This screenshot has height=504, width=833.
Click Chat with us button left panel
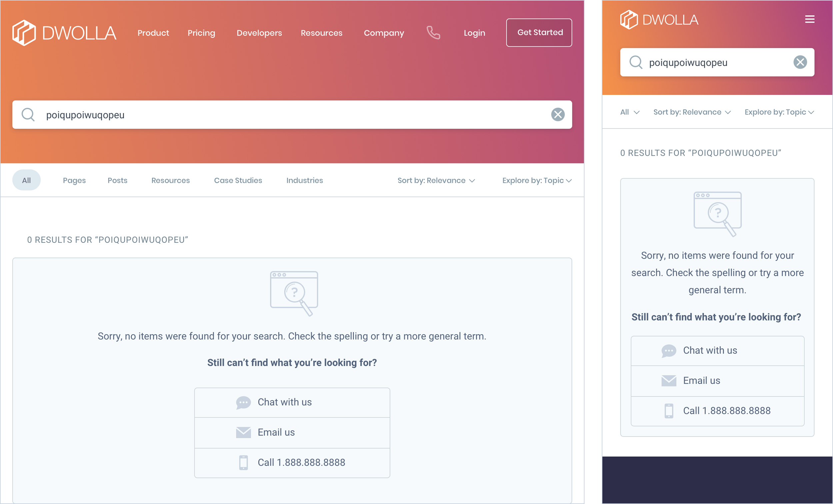292,402
